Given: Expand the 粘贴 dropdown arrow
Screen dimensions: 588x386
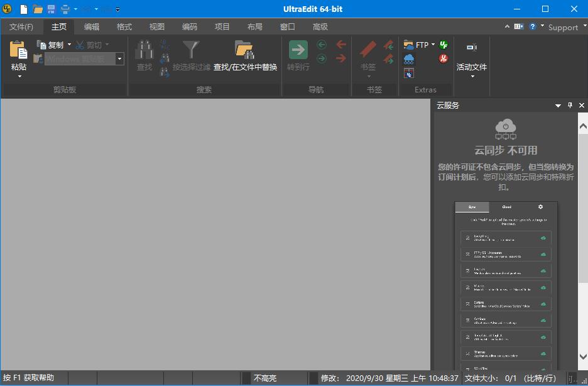Looking at the screenshot, I should coord(19,77).
